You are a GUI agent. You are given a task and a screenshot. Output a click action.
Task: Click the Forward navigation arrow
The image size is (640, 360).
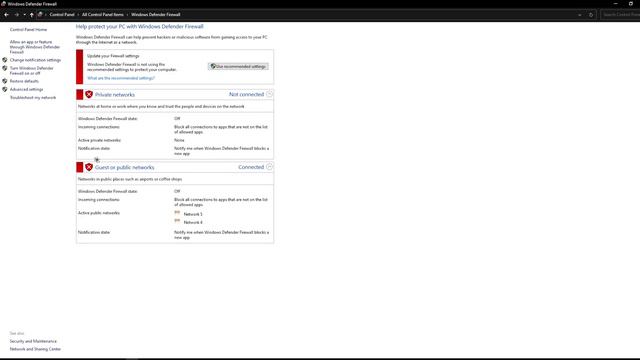coord(16,15)
